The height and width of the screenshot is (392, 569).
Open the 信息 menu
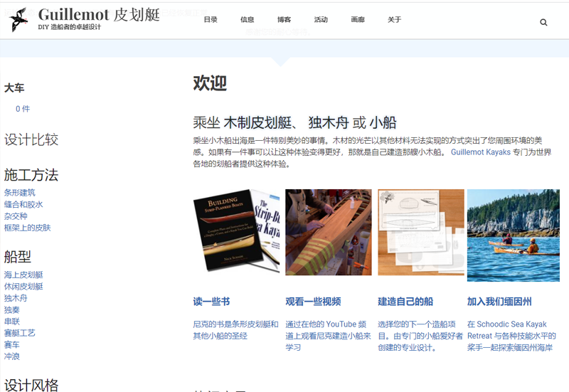(247, 20)
